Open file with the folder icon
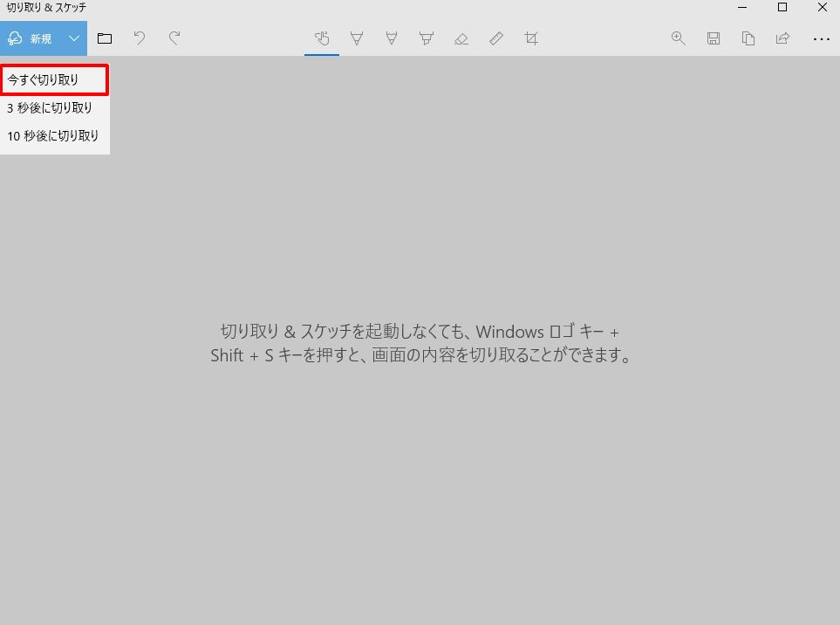Image resolution: width=840 pixels, height=625 pixels. click(105, 38)
